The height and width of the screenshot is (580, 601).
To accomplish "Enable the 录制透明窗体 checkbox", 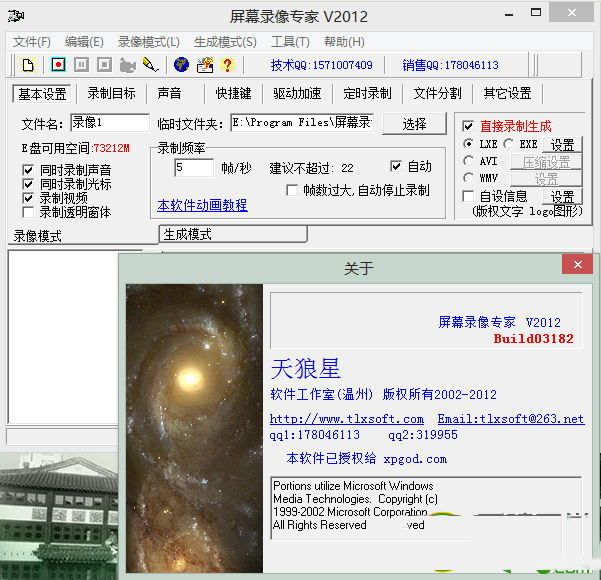I will 28,212.
